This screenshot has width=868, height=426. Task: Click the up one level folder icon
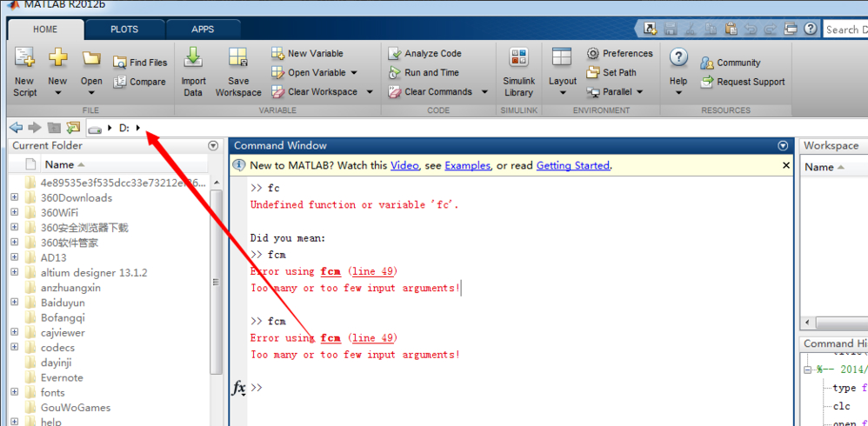click(54, 128)
